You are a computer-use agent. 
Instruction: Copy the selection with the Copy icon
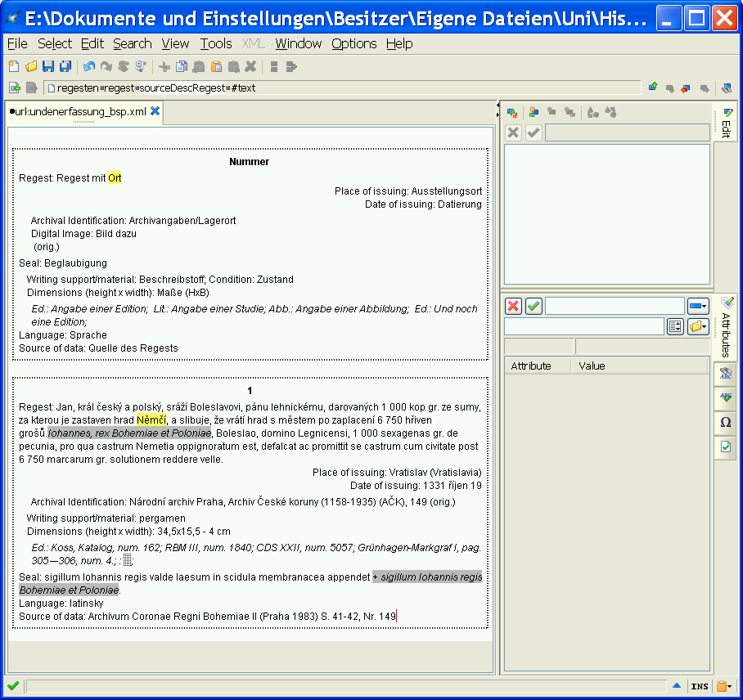[x=182, y=67]
